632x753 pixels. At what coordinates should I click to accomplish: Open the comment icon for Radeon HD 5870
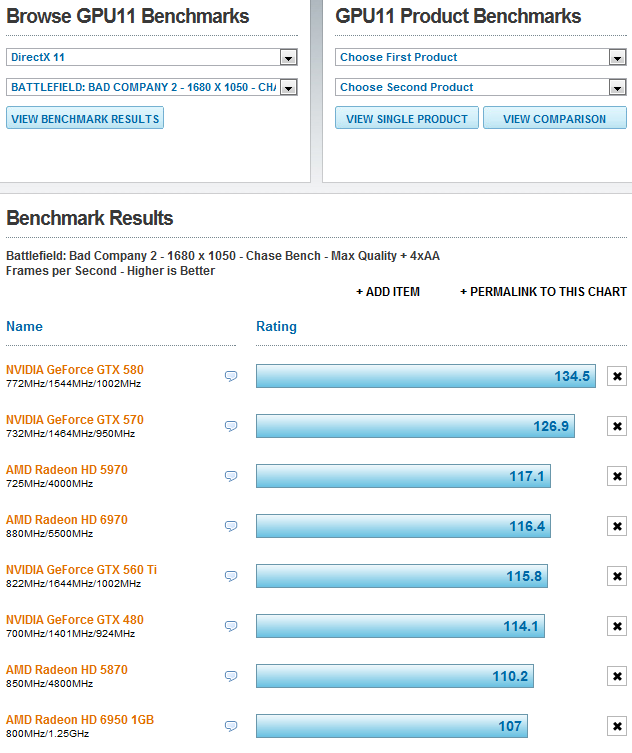click(x=231, y=676)
